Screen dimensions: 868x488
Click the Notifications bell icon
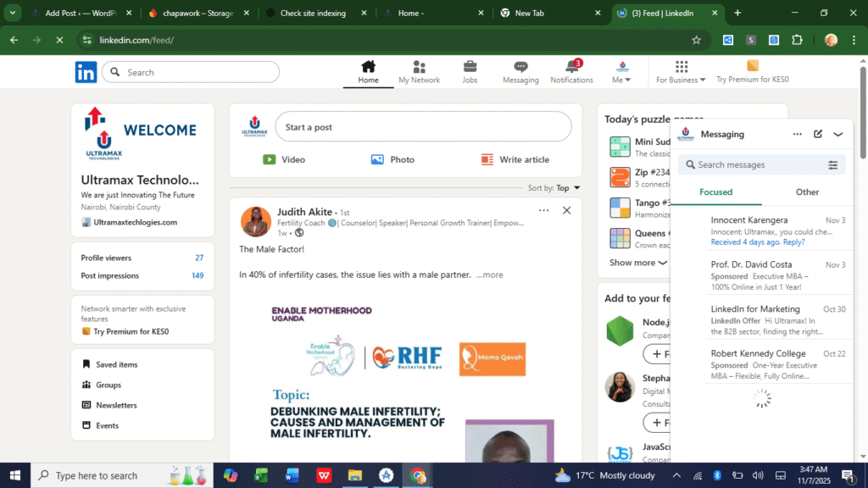tap(571, 67)
